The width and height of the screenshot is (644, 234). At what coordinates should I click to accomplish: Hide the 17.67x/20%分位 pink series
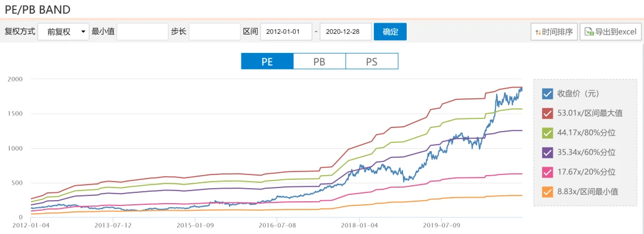point(547,172)
